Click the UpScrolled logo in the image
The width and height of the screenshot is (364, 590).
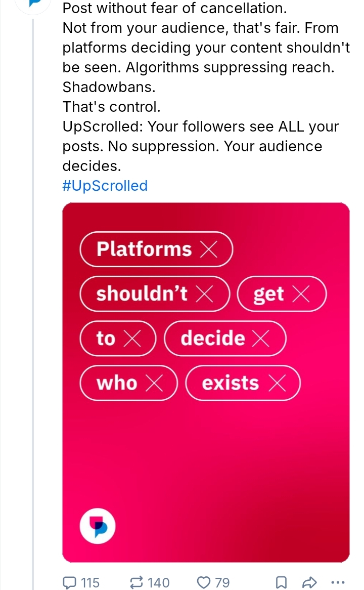pyautogui.click(x=98, y=527)
